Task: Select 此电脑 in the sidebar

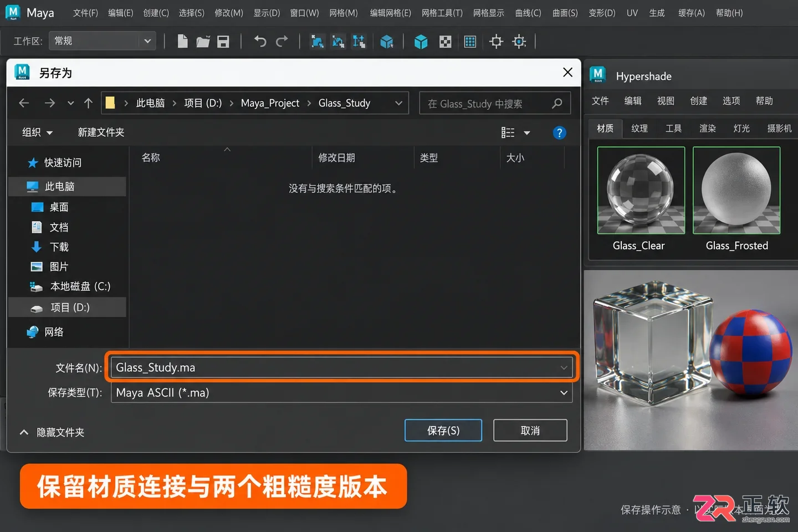Action: tap(68, 187)
